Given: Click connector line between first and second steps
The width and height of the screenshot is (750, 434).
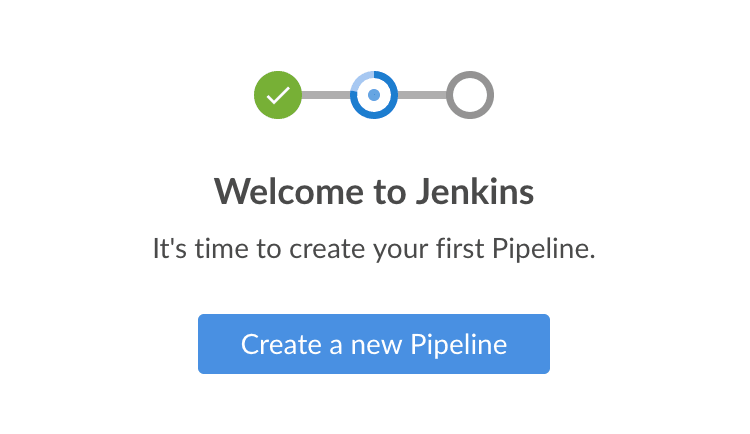Looking at the screenshot, I should coord(326,95).
